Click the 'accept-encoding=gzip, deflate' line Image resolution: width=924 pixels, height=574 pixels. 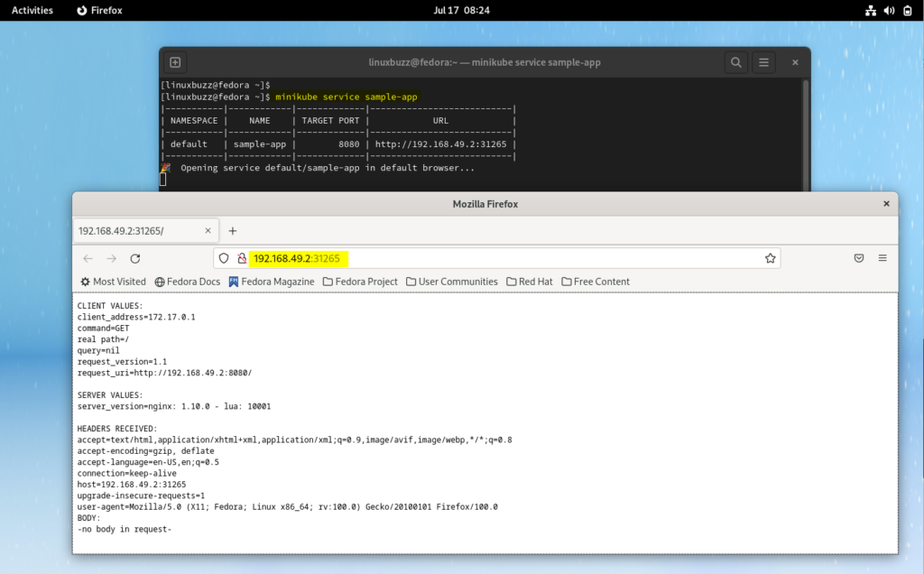tap(145, 451)
